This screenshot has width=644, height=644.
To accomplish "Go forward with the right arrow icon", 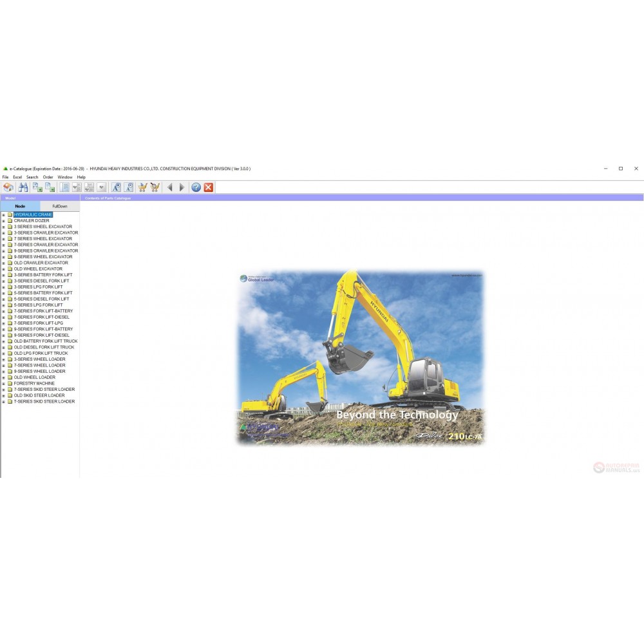I will click(182, 187).
